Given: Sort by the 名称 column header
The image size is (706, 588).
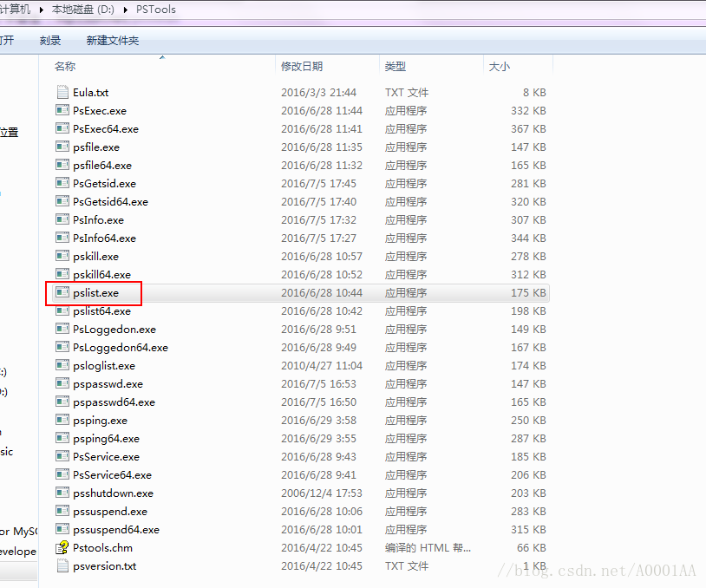Looking at the screenshot, I should click(x=65, y=67).
